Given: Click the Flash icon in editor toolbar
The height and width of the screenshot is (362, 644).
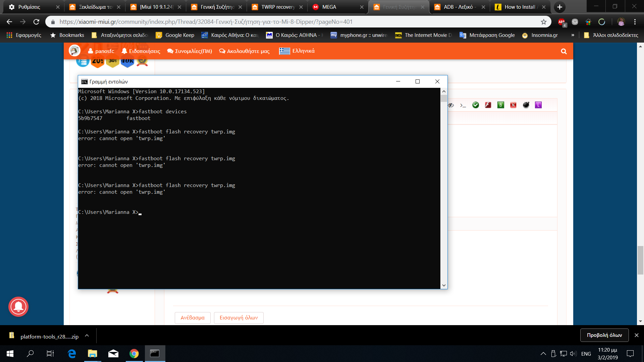Looking at the screenshot, I should click(488, 105).
